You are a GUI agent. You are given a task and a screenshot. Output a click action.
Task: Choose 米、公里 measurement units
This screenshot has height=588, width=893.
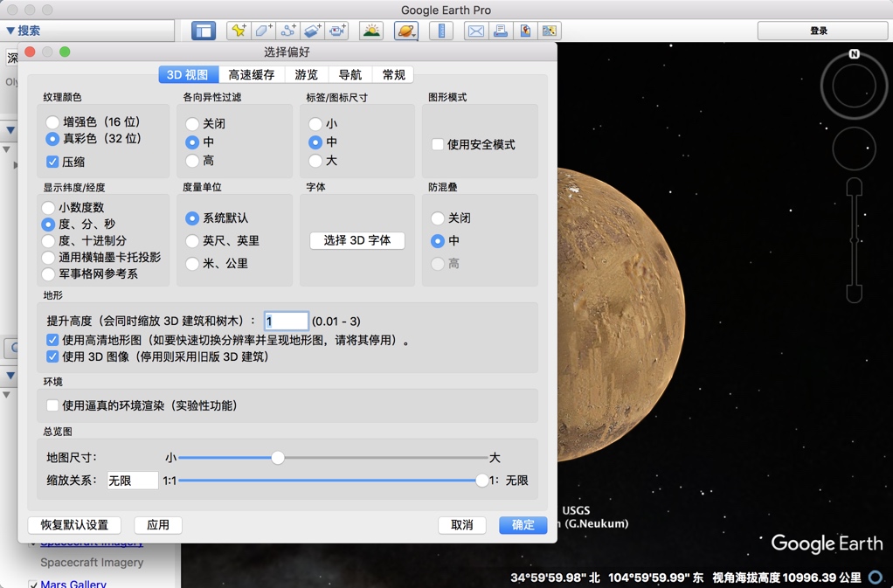pos(192,264)
